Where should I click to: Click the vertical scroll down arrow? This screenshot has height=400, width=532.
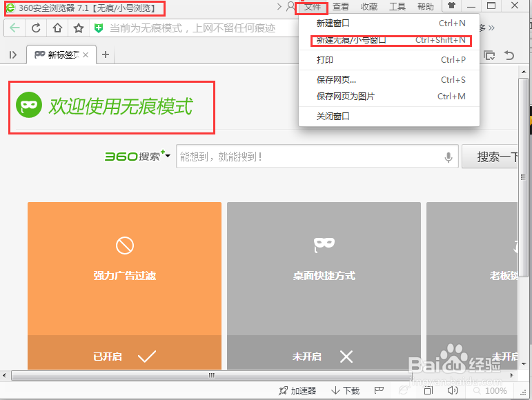523,363
